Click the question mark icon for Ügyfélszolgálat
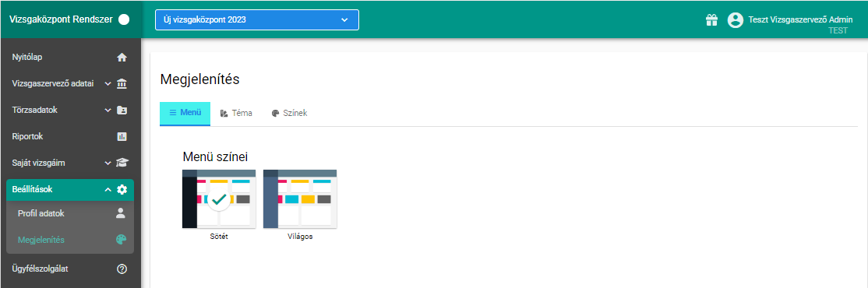This screenshot has height=288, width=868. click(122, 269)
